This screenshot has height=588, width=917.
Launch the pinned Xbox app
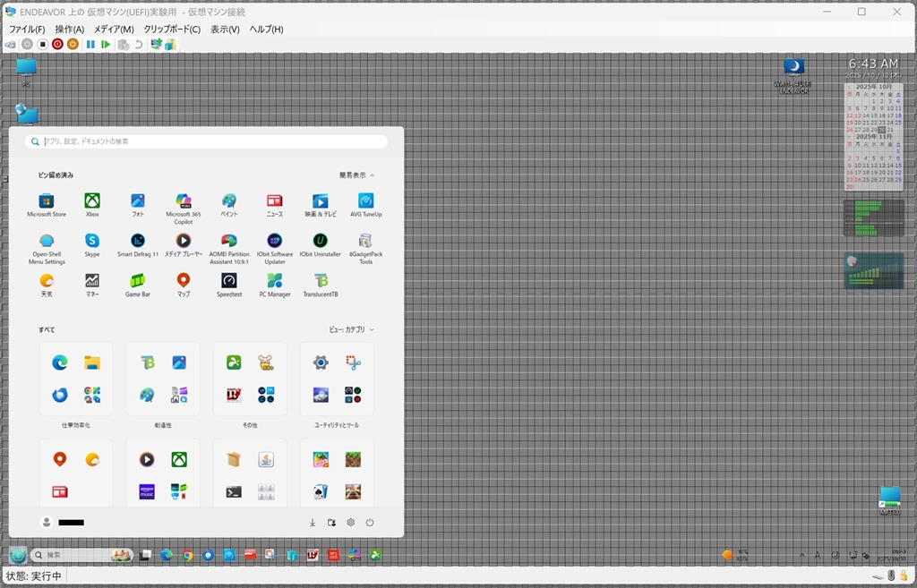(92, 206)
